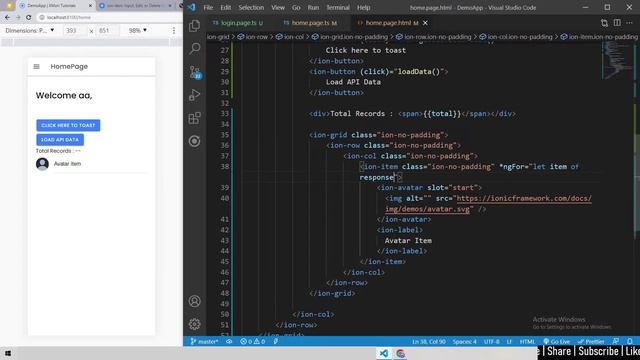Image resolution: width=640 pixels, height=360 pixels.
Task: Open the Accounts icon in activity bar
Action: pos(195,301)
